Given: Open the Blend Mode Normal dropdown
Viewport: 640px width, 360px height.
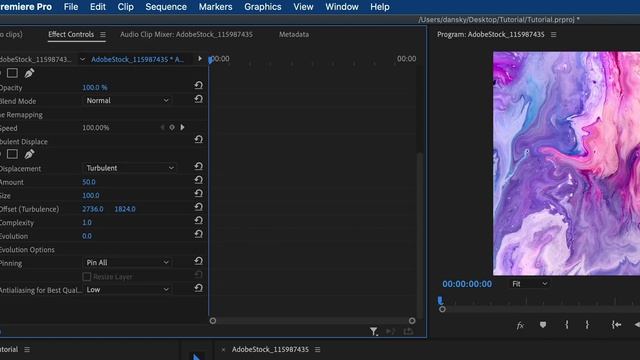Looking at the screenshot, I should pos(127,100).
